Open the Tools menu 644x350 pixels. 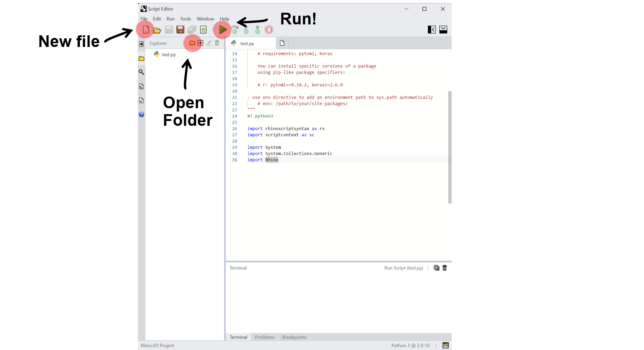click(x=186, y=19)
